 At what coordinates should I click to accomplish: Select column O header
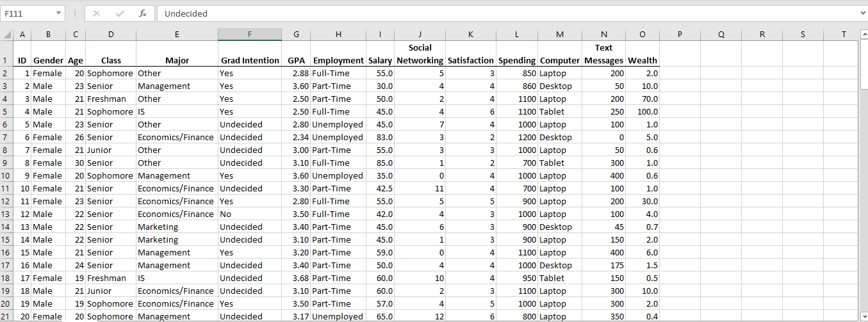(x=643, y=35)
